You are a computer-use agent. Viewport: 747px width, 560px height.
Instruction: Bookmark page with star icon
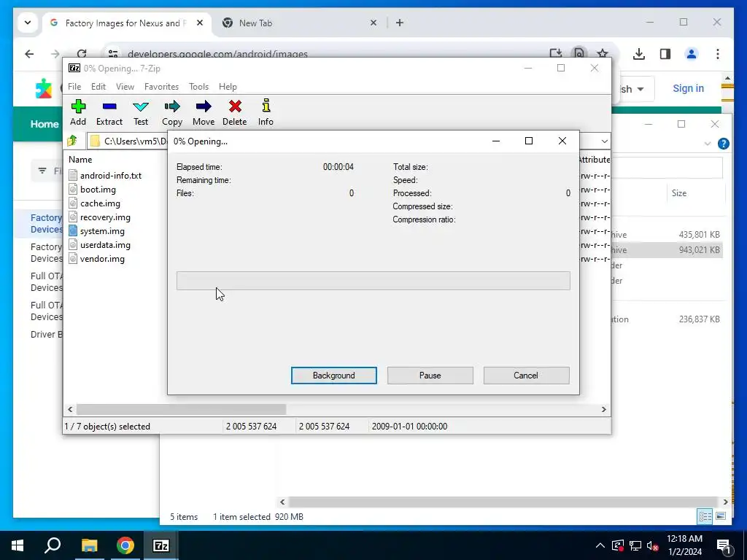(603, 54)
